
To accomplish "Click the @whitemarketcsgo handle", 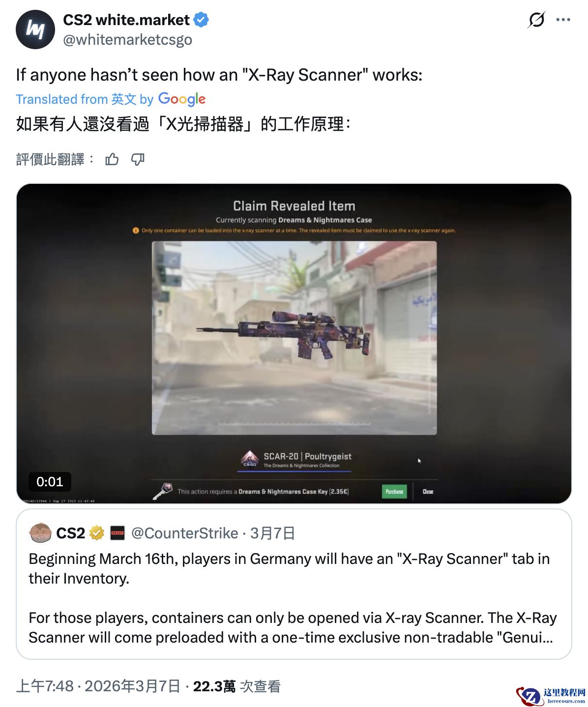I will [x=128, y=40].
